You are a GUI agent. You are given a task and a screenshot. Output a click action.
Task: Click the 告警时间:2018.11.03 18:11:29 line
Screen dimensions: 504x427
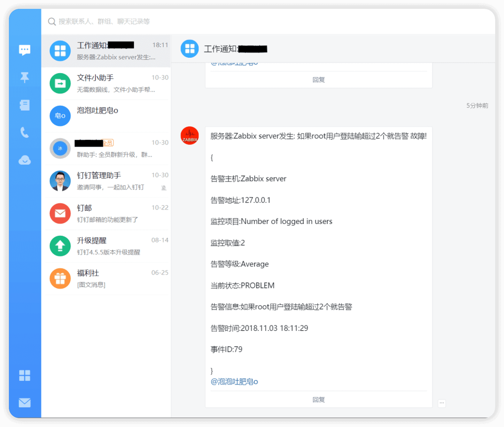(259, 328)
